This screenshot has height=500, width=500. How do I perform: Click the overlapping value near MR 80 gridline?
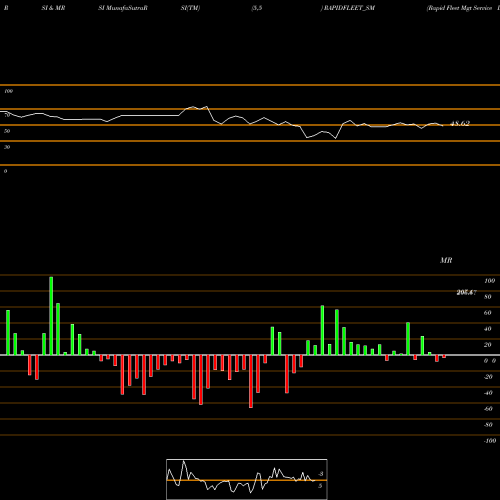(466, 293)
